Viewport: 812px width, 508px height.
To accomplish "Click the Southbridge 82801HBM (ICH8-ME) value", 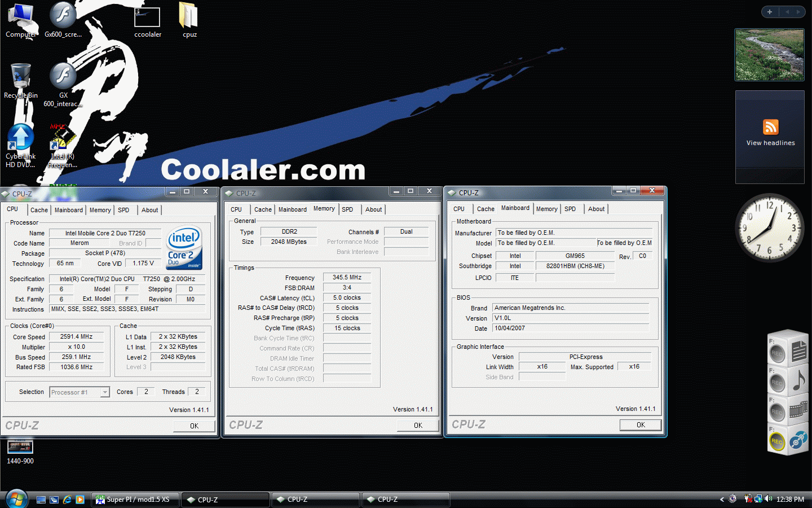I will click(x=575, y=266).
